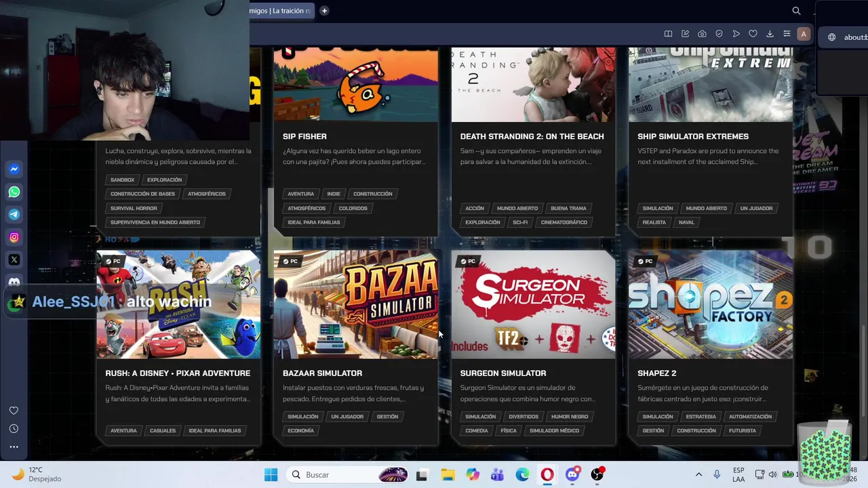Select the HUMOR NEGRO tag
Screen dimensions: 868x488
click(x=570, y=416)
